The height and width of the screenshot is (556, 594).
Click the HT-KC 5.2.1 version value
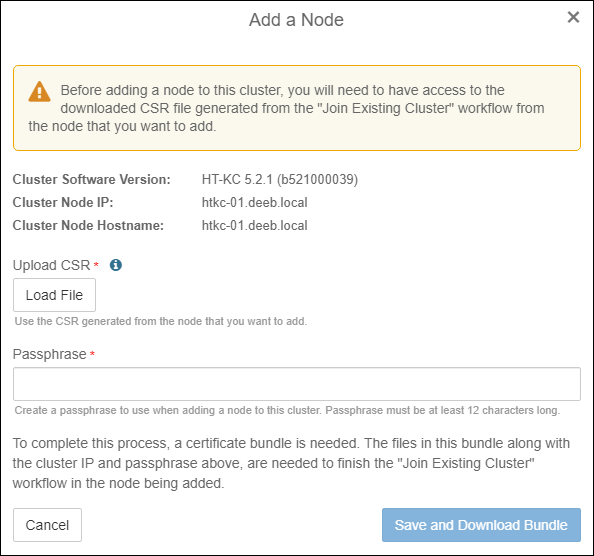click(x=280, y=179)
